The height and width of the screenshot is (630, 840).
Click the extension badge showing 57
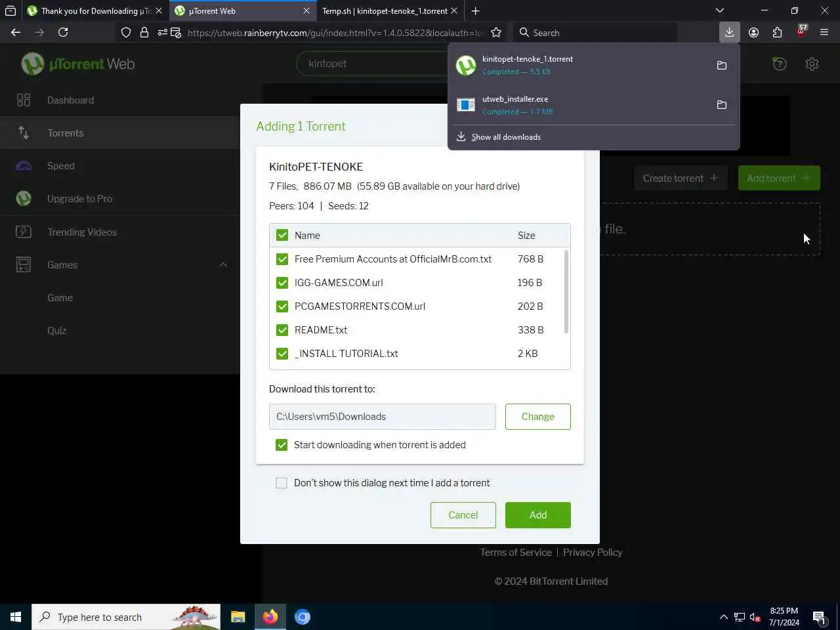pos(801,31)
